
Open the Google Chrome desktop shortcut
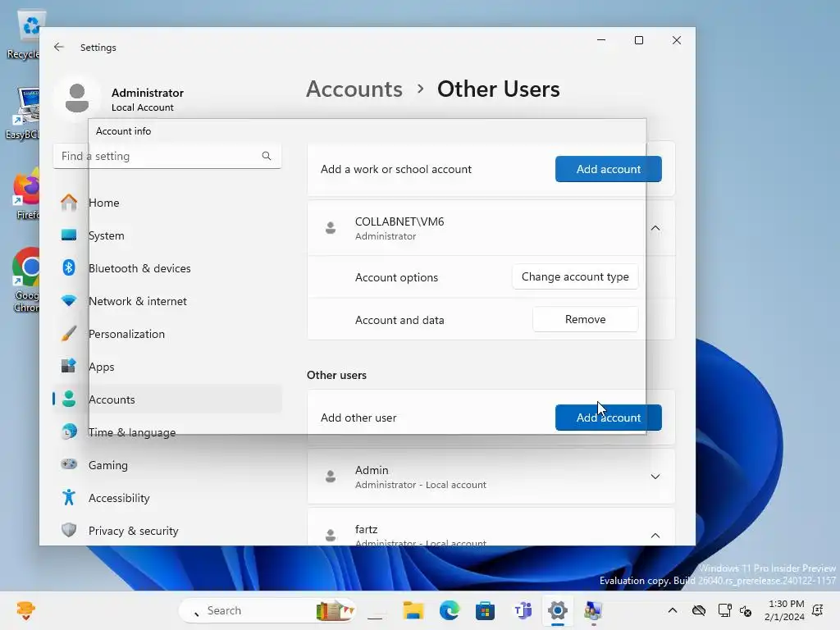27,281
